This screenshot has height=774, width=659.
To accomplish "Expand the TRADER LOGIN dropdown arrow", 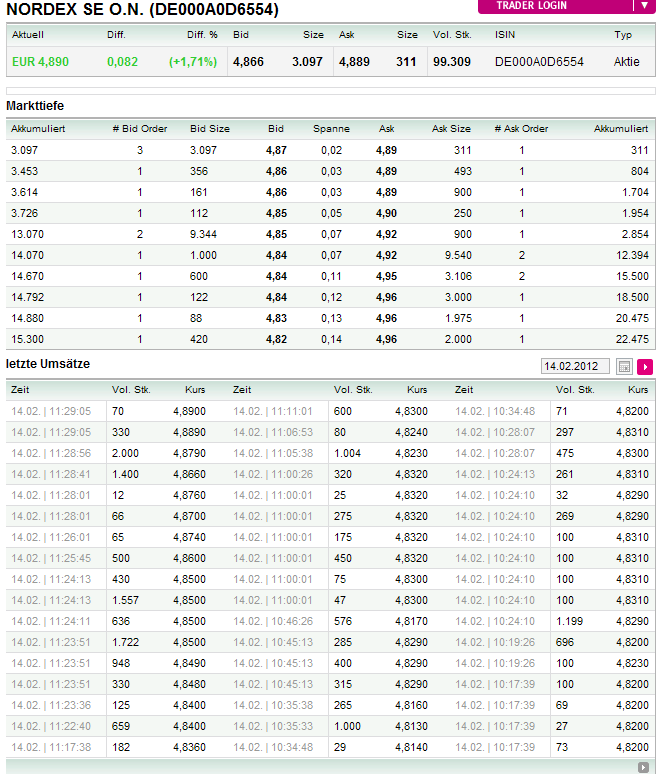I will [x=645, y=6].
